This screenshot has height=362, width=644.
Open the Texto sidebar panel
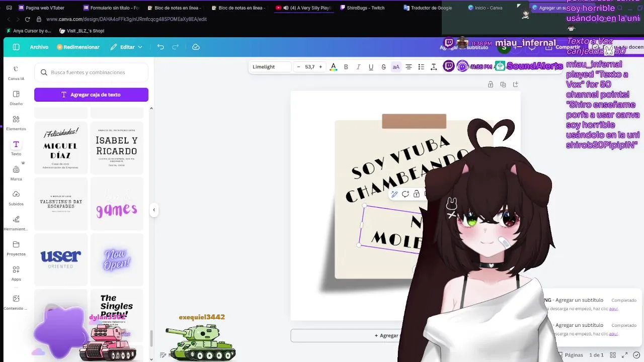tap(16, 148)
